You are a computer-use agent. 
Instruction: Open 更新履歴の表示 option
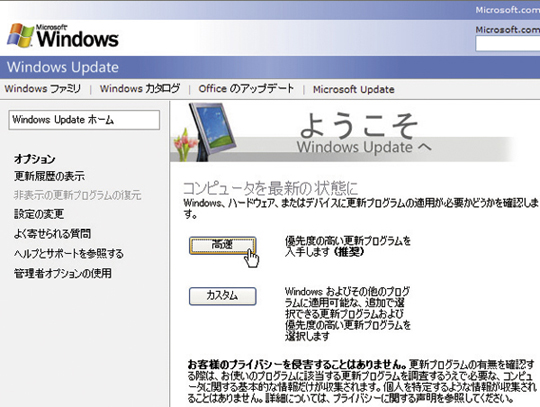(49, 176)
